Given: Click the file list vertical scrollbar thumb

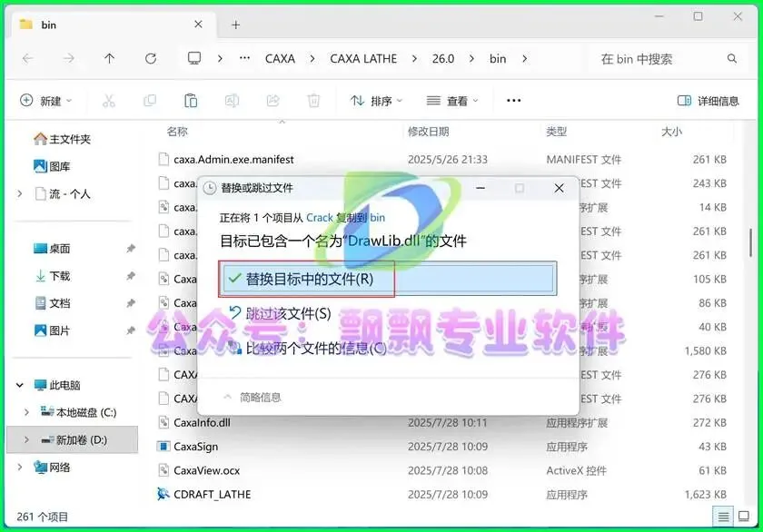Looking at the screenshot, I should [751, 242].
